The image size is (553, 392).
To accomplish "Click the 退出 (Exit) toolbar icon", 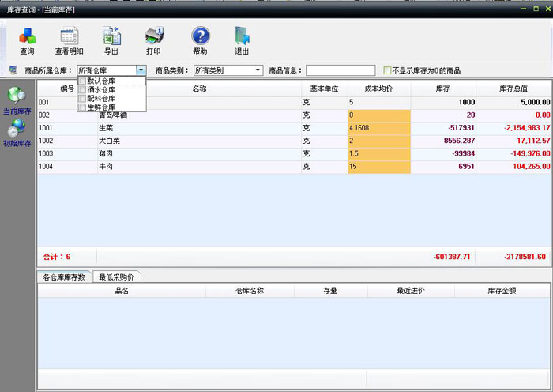I will point(242,40).
